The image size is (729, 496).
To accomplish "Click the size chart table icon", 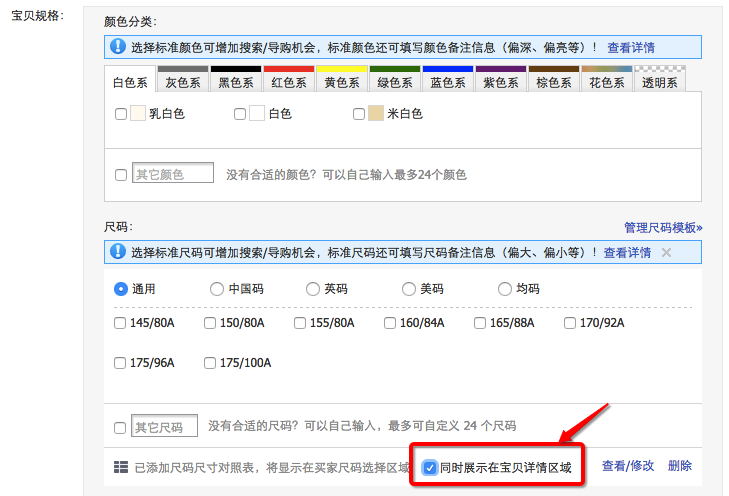I will 121,467.
